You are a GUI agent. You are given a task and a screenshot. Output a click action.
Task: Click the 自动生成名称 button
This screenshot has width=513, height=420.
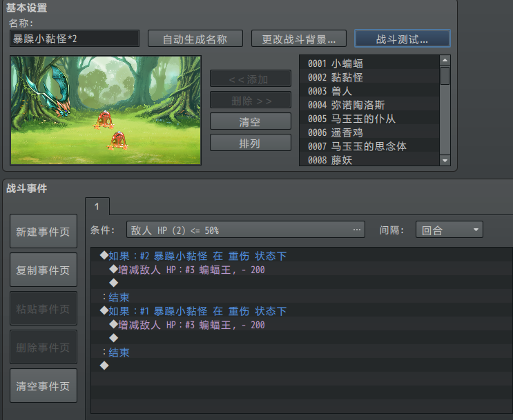pyautogui.click(x=195, y=39)
